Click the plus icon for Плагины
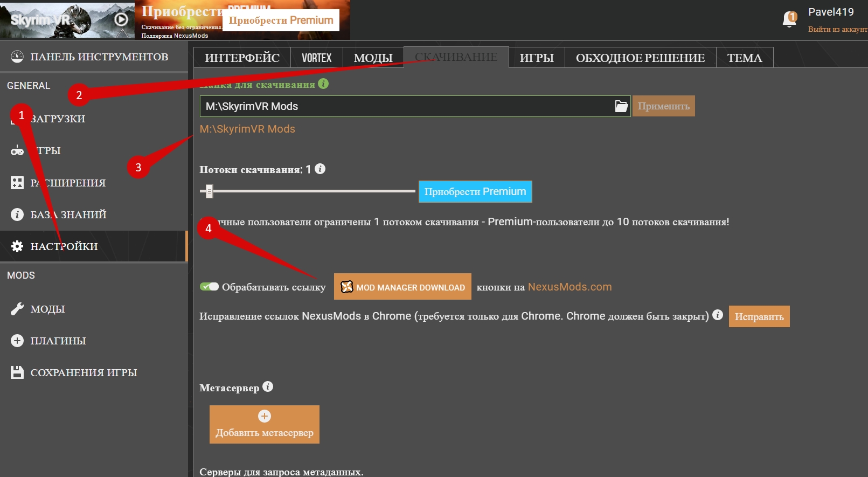This screenshot has height=477, width=868. (x=17, y=341)
